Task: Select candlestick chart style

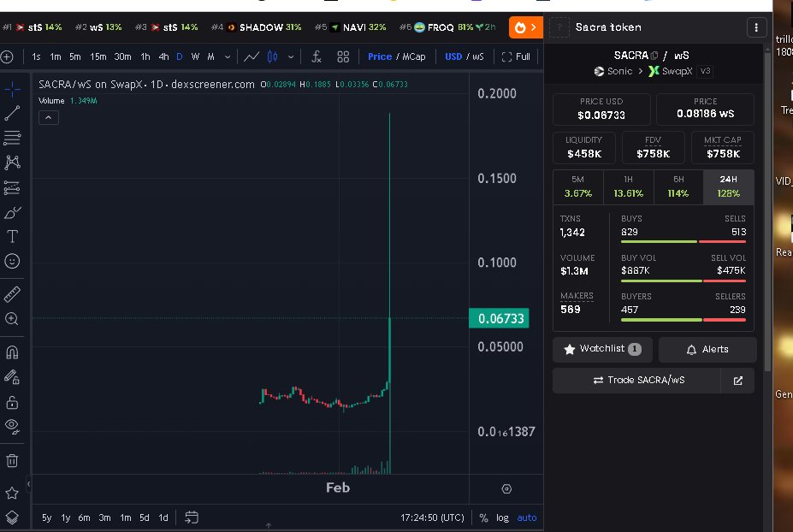Action: [273, 56]
